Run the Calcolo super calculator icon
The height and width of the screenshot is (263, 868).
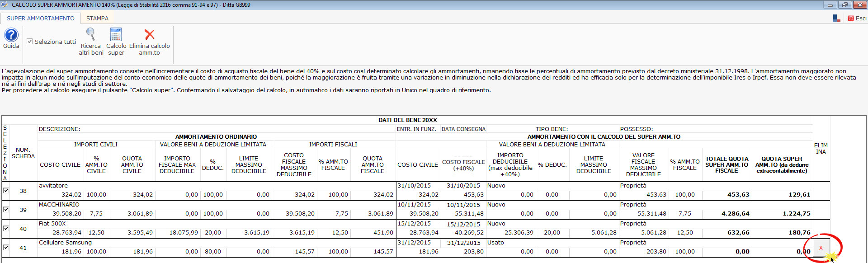coord(116,34)
